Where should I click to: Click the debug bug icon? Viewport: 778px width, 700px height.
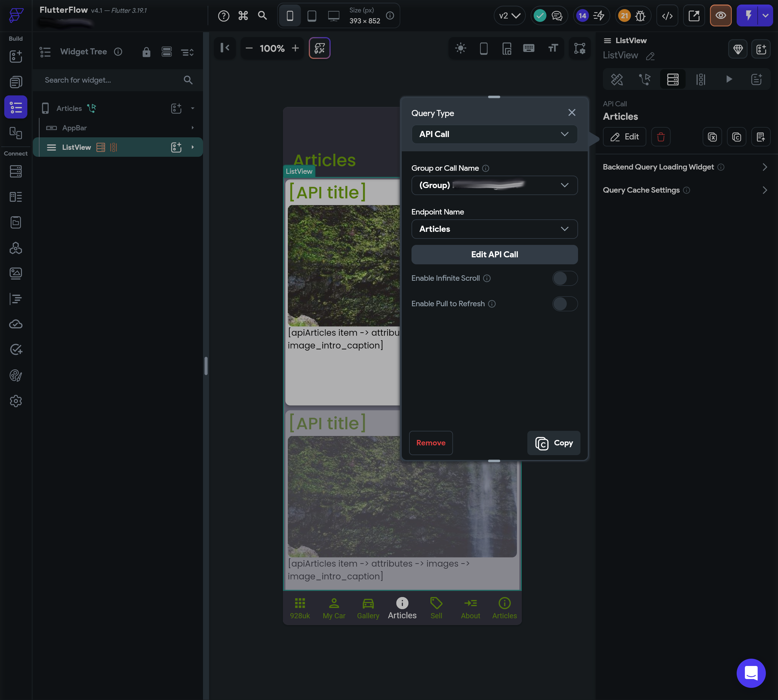pos(640,16)
